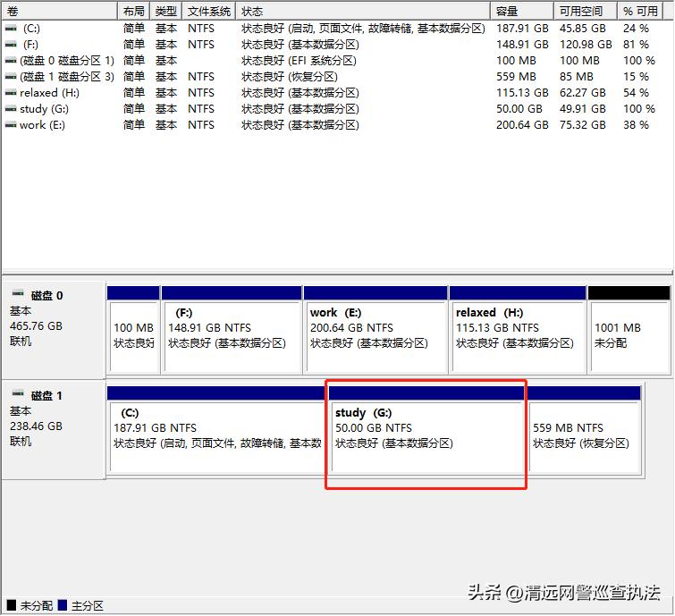Screen dimensions: 675x616
Task: Click the disk icon beside 磁盘 1 label
Action: tap(18, 393)
